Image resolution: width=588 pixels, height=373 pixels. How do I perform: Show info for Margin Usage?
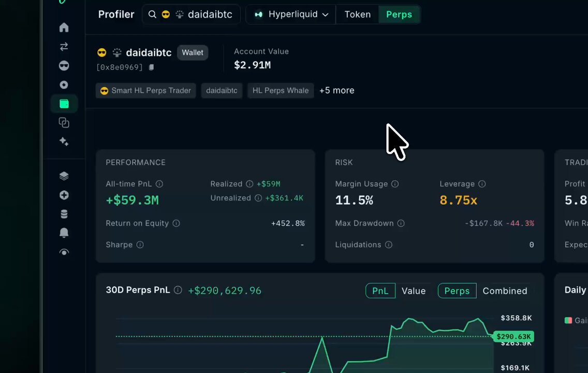(x=395, y=184)
